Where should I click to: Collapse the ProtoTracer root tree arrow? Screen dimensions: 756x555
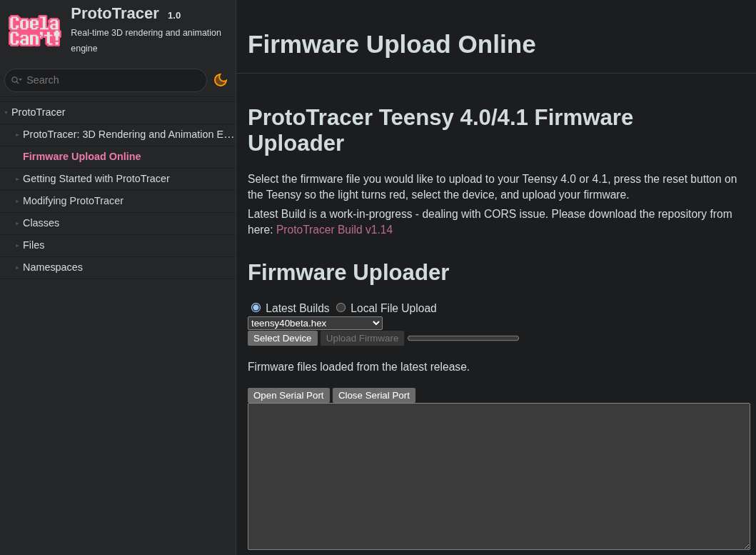6,112
